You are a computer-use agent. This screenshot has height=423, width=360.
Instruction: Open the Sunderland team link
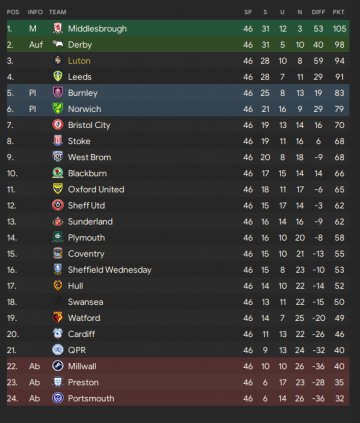[90, 221]
